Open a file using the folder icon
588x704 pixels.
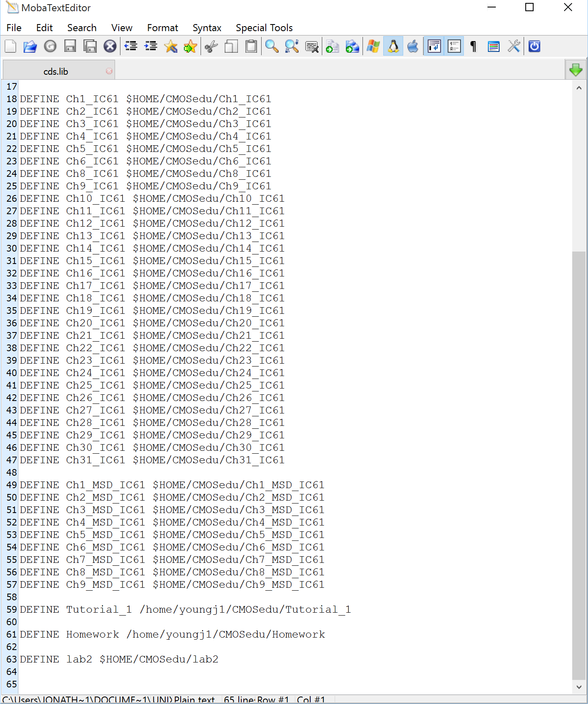pyautogui.click(x=30, y=46)
